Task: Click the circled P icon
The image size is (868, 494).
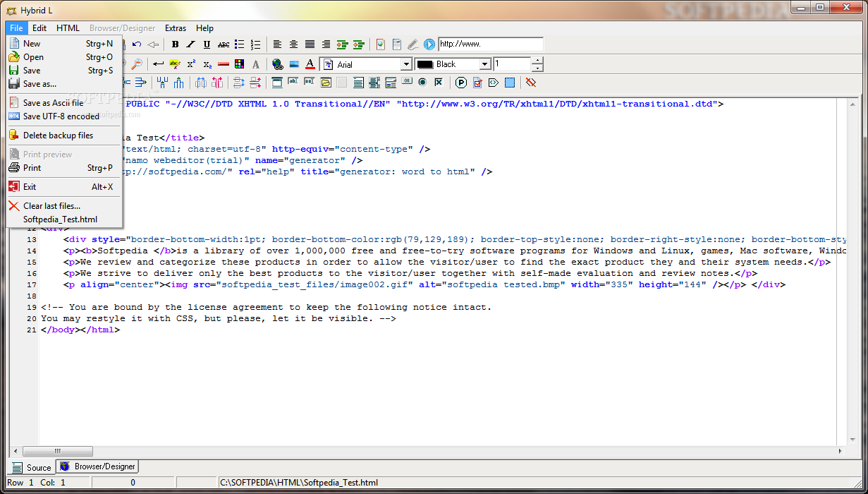Action: pyautogui.click(x=461, y=83)
